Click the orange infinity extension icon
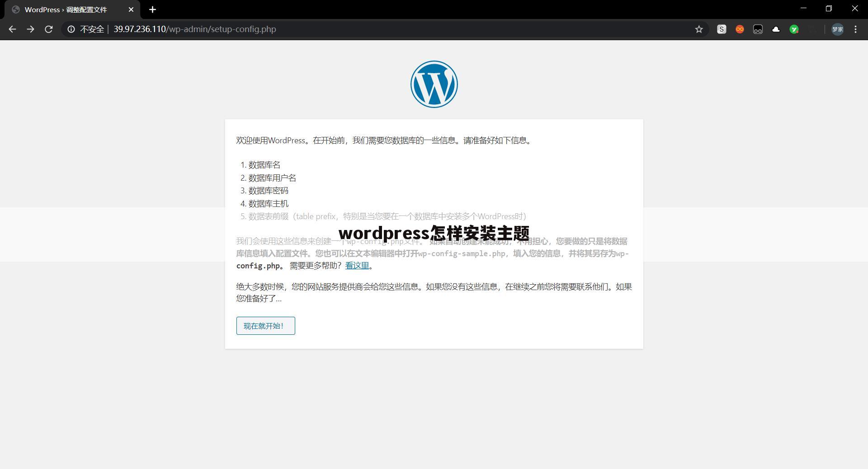Viewport: 868px width, 469px height. tap(740, 29)
